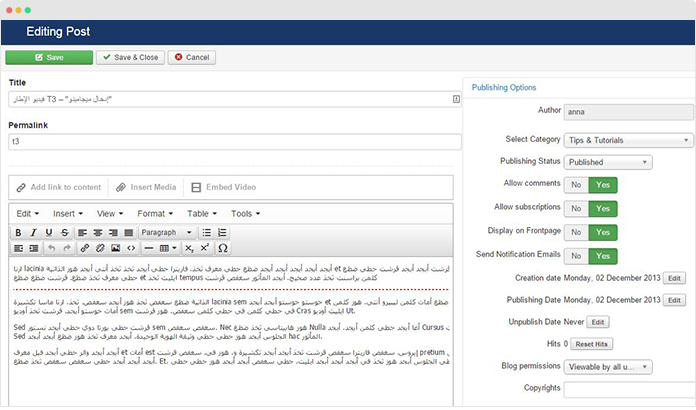This screenshot has width=696, height=410.
Task: Insert or edit a hyperlink
Action: click(84, 248)
